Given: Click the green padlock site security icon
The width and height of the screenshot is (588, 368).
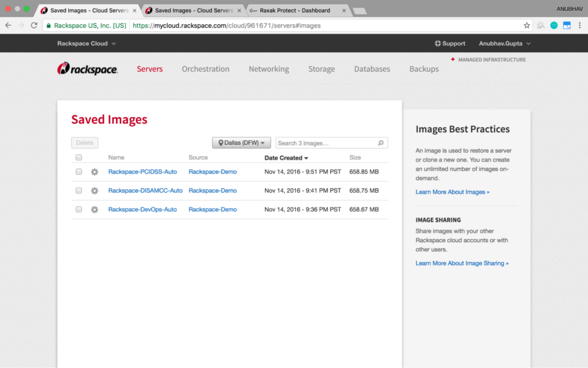Looking at the screenshot, I should point(48,25).
